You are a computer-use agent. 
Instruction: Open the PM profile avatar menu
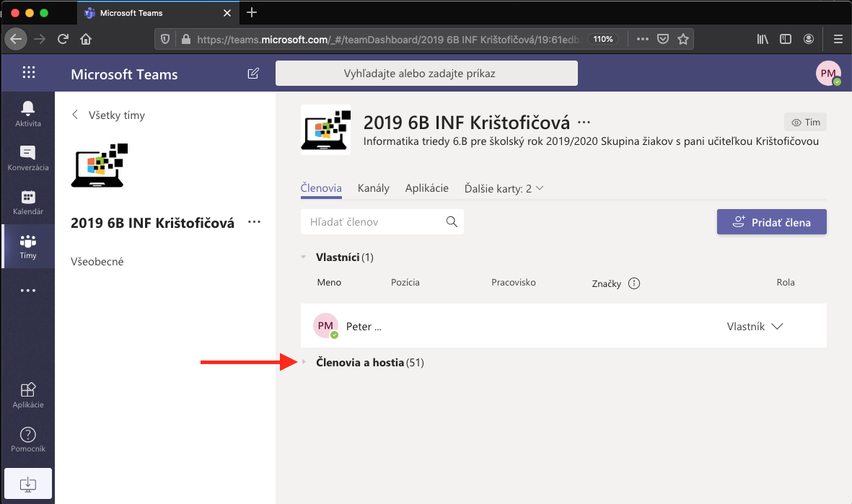click(827, 73)
